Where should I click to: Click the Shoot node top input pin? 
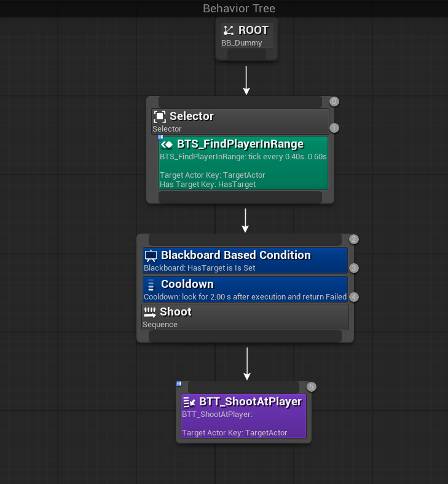(x=245, y=239)
